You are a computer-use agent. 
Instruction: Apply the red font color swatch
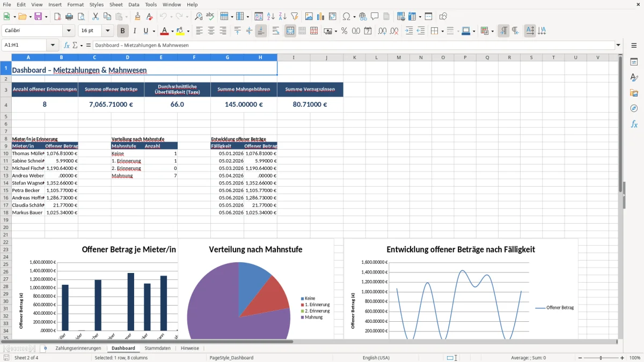[164, 31]
